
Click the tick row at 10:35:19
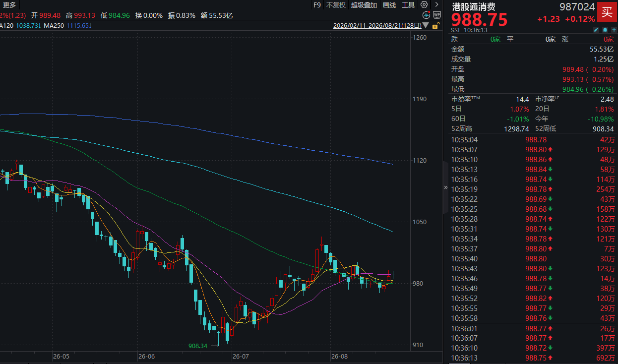click(x=532, y=189)
